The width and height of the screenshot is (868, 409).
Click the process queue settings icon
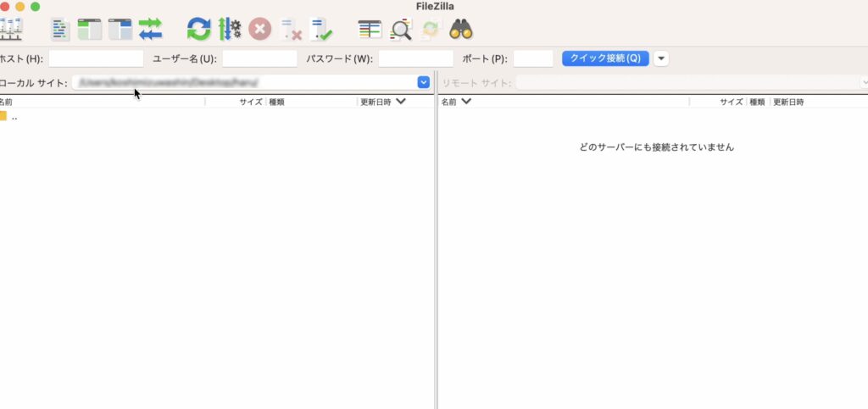(x=229, y=30)
